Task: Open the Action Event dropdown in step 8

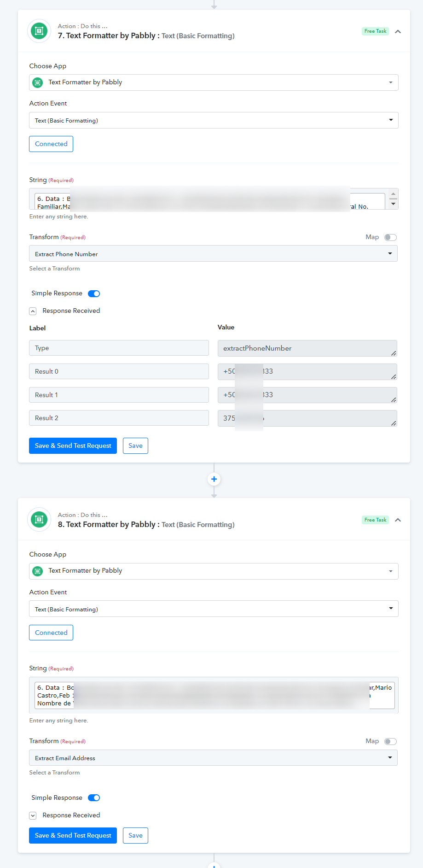Action: 214,609
